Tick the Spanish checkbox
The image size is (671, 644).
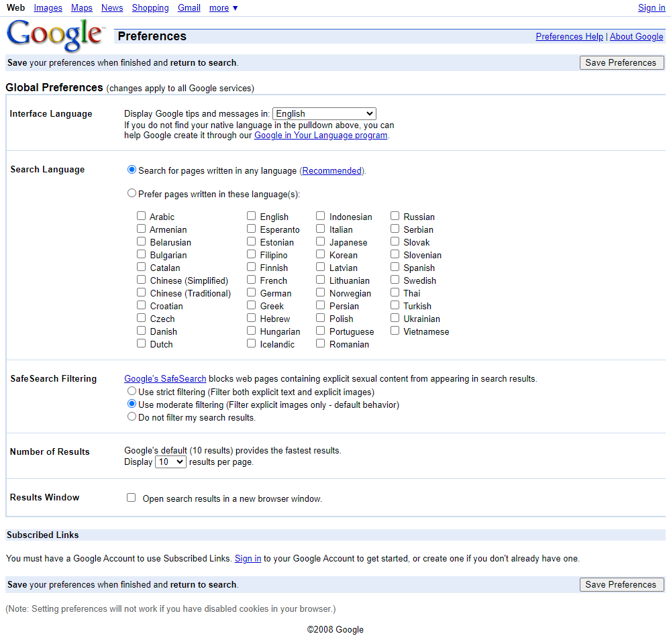click(x=395, y=267)
